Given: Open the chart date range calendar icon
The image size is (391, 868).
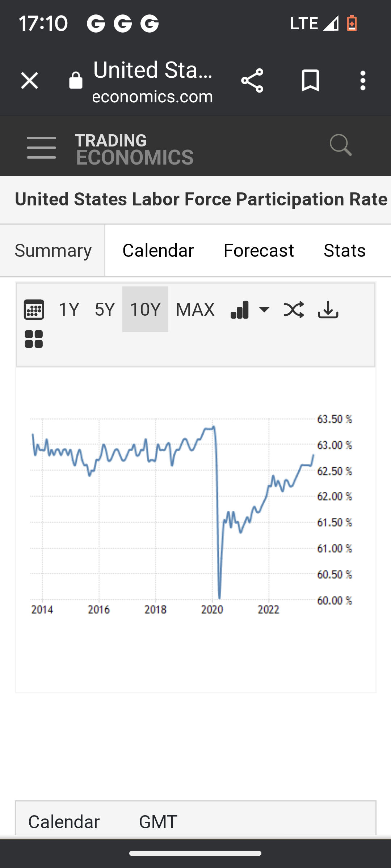Looking at the screenshot, I should coord(34,310).
